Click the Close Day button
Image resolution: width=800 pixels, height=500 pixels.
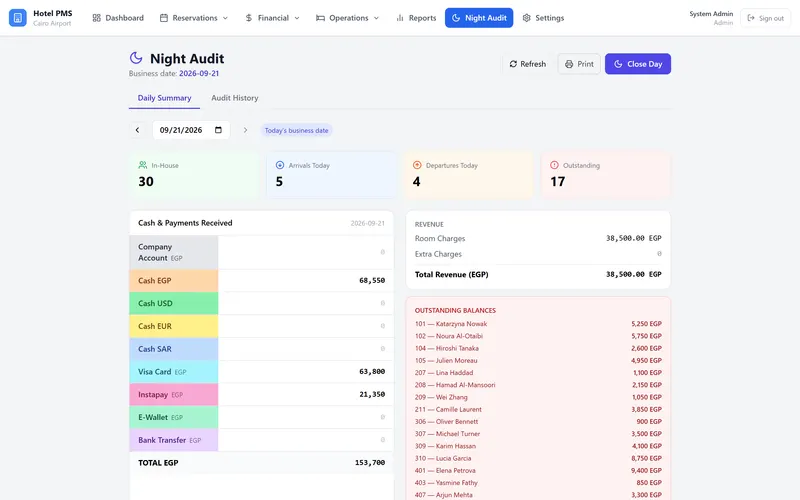pyautogui.click(x=638, y=64)
